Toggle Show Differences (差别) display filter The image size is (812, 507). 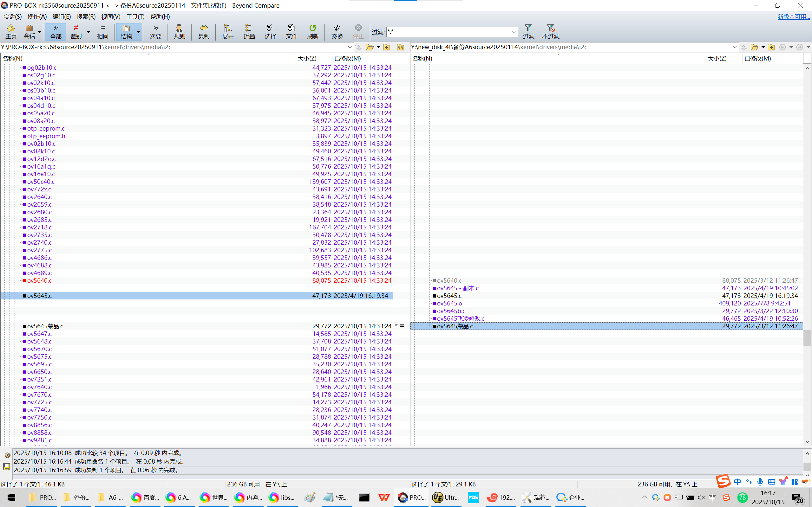(x=76, y=31)
